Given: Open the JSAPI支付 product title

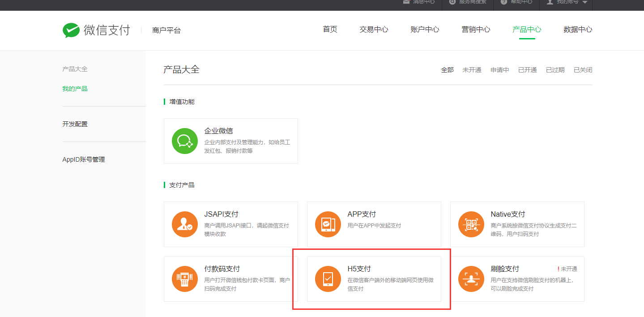Looking at the screenshot, I should tap(221, 214).
